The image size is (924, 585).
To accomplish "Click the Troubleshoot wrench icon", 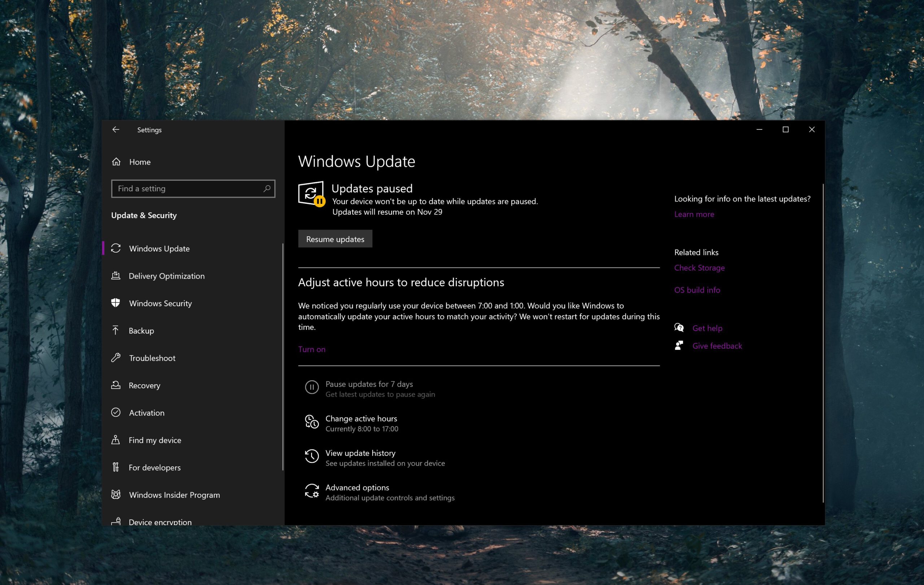I will (x=116, y=358).
